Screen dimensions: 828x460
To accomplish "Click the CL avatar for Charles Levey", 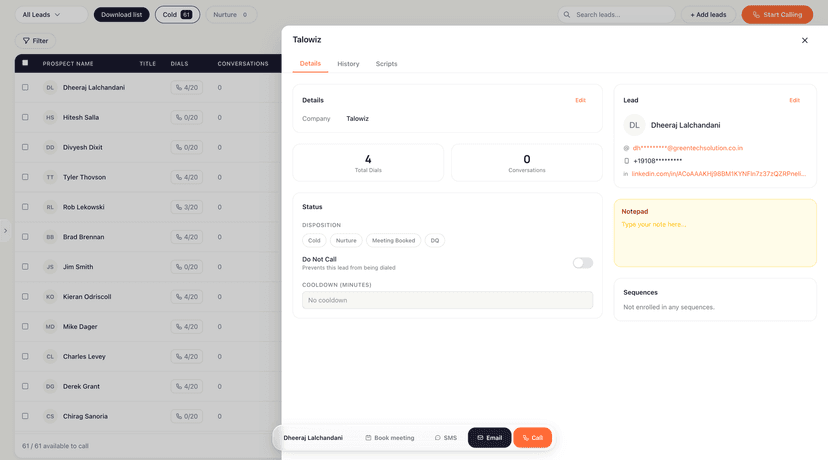I will tap(50, 356).
